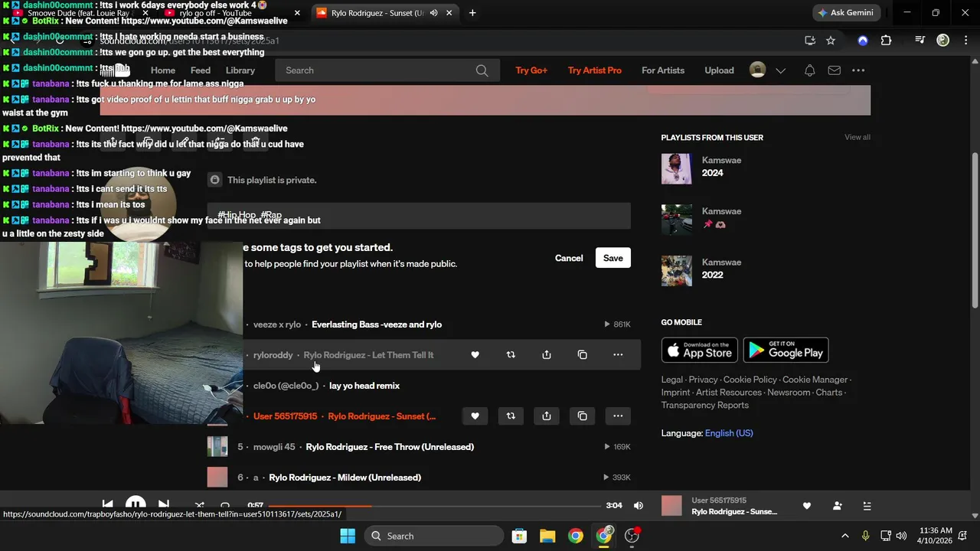Click the volume speaker icon in the player
The image size is (980, 551).
point(639,506)
